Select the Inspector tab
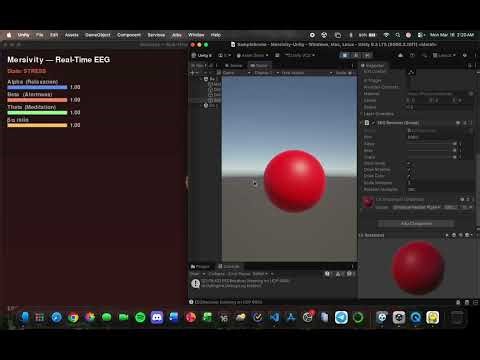Image resolution: width=480 pixels, height=360 pixels. point(373,66)
